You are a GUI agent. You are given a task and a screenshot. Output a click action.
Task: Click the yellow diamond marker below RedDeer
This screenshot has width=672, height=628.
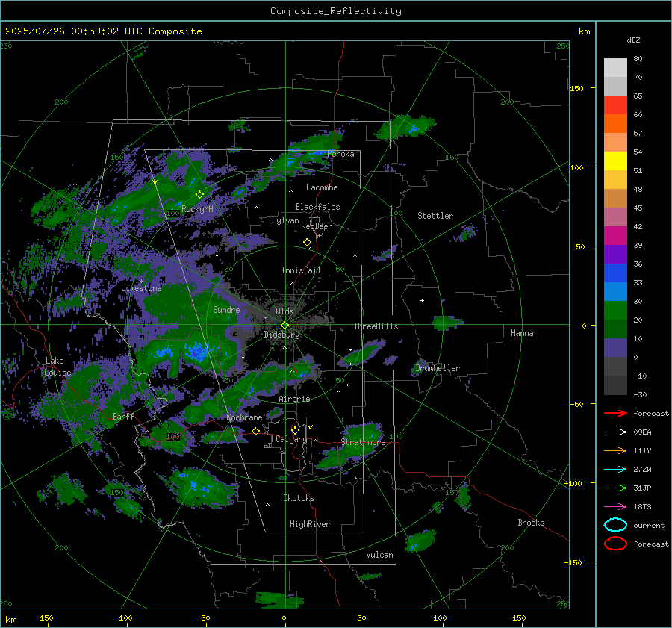pyautogui.click(x=308, y=243)
